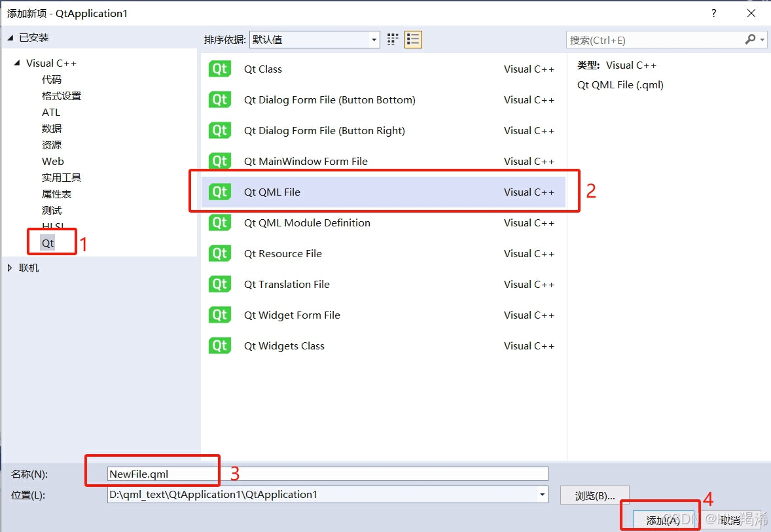Click the Qt icon beside Qt Widgets Class
The height and width of the screenshot is (532, 771).
click(219, 346)
